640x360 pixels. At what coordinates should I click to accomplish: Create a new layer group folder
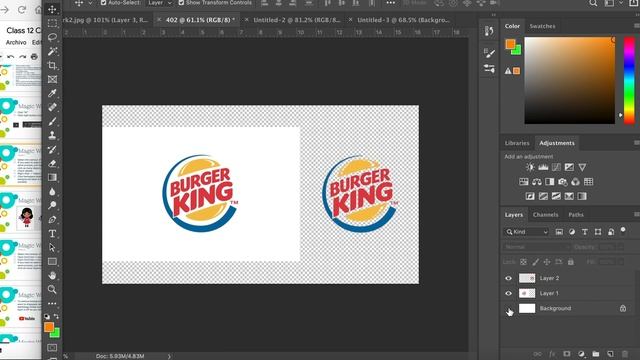[x=596, y=354]
